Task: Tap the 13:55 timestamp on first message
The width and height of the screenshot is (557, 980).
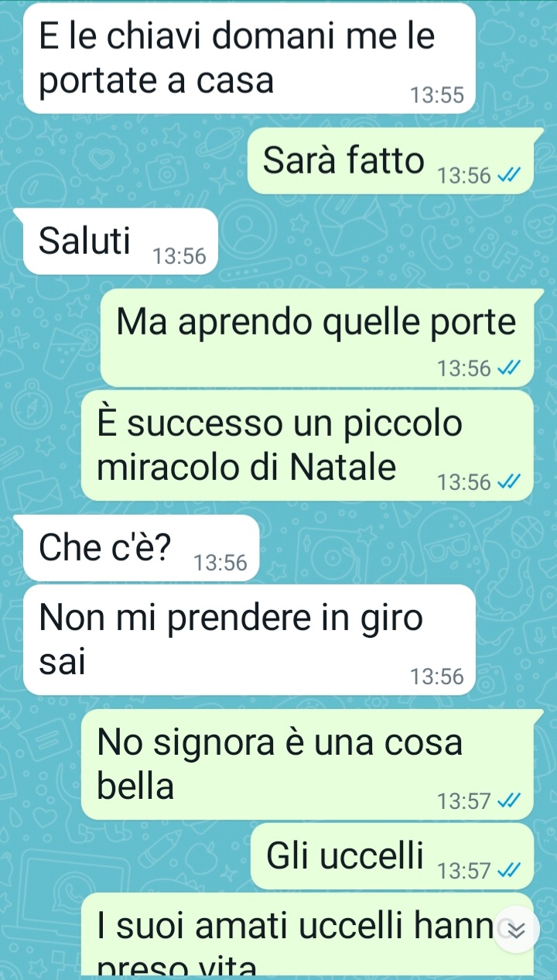Action: pos(437,96)
